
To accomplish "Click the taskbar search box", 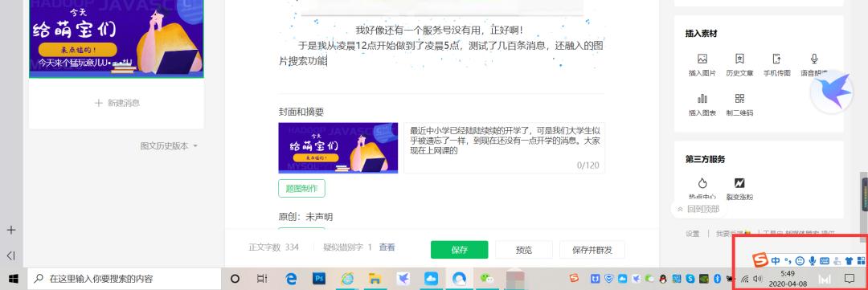I will pos(125,279).
